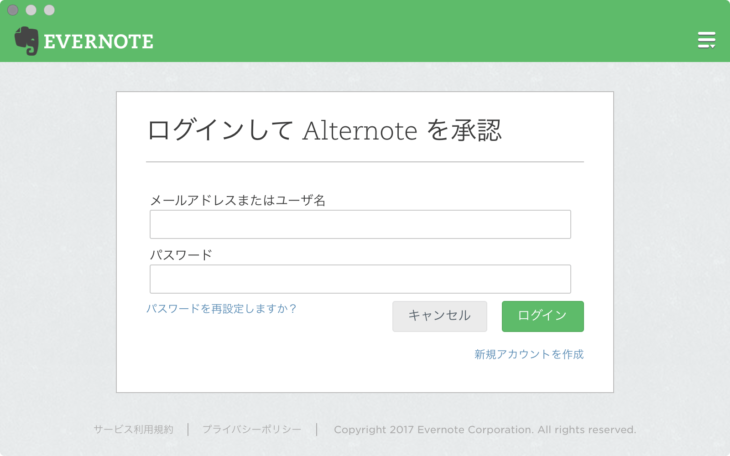Click the Evernote elephant logo
The height and width of the screenshot is (456, 730).
pyautogui.click(x=26, y=41)
